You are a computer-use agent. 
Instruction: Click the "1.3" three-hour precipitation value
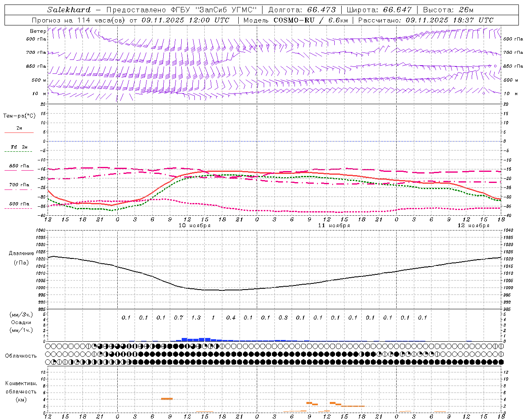196,317
